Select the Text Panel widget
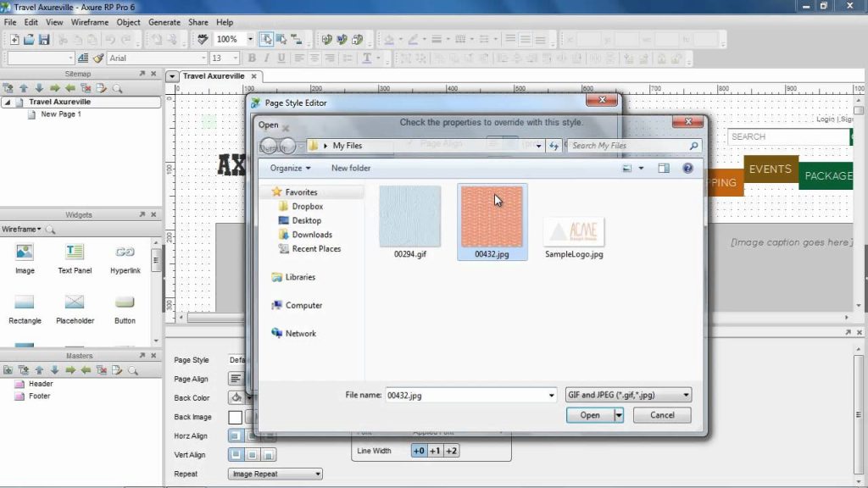This screenshot has height=488, width=868. point(75,258)
